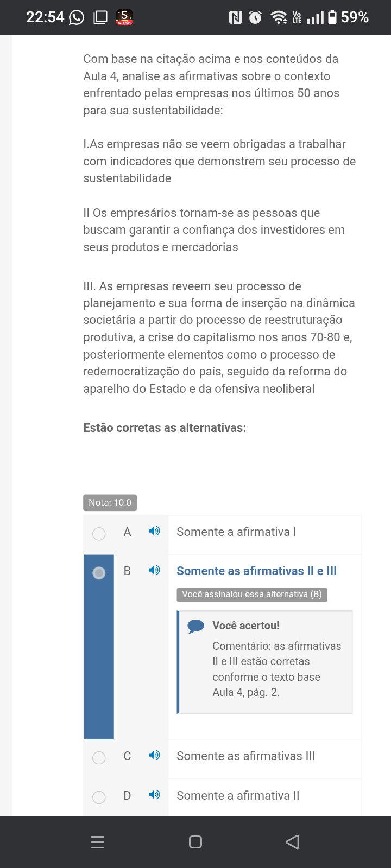Play audio for alternative C
This screenshot has height=868, width=391.
tap(154, 755)
